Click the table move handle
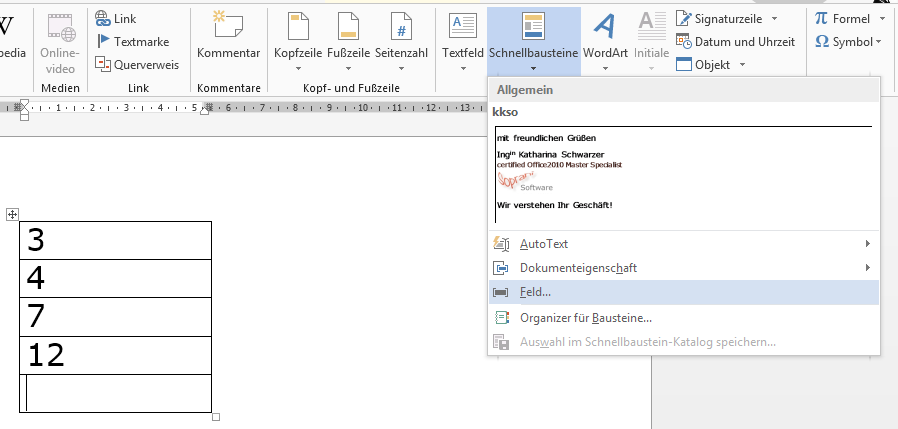The width and height of the screenshot is (898, 429). pos(12,214)
